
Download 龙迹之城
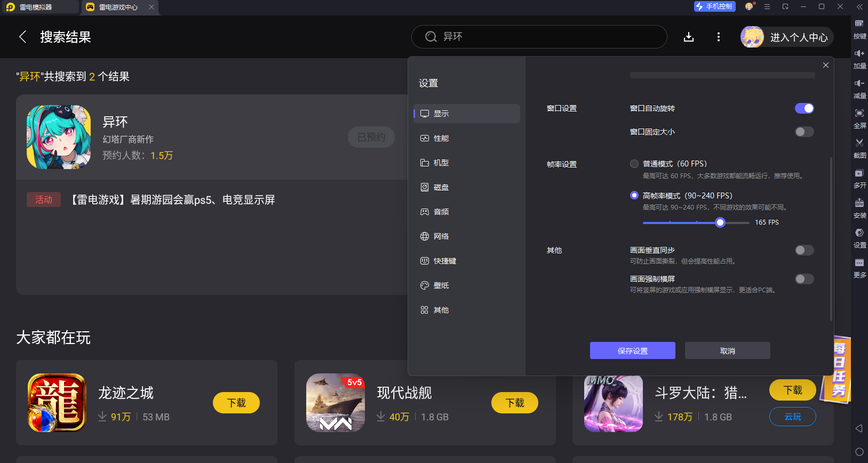pyautogui.click(x=236, y=403)
